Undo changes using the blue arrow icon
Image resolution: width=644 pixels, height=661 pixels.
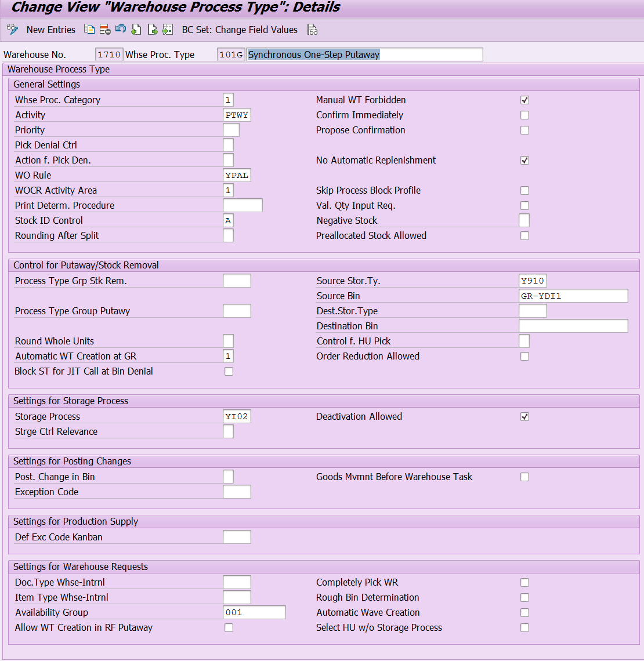121,30
